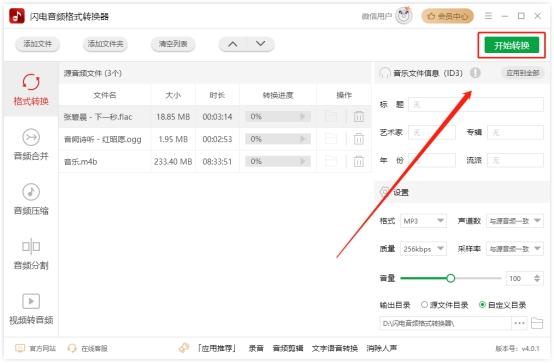This screenshot has height=363, width=554.
Task: Move selected file up with up arrow
Action: [x=232, y=44]
